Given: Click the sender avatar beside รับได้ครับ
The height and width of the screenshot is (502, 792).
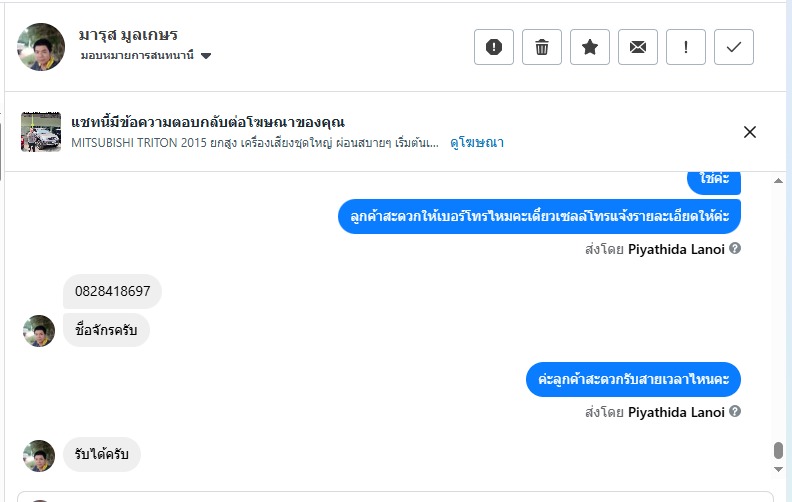Looking at the screenshot, I should click(x=39, y=456).
